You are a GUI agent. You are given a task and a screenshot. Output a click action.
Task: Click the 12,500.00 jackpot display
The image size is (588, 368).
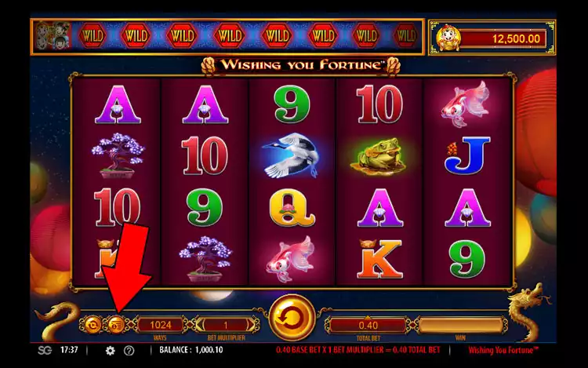click(x=503, y=38)
